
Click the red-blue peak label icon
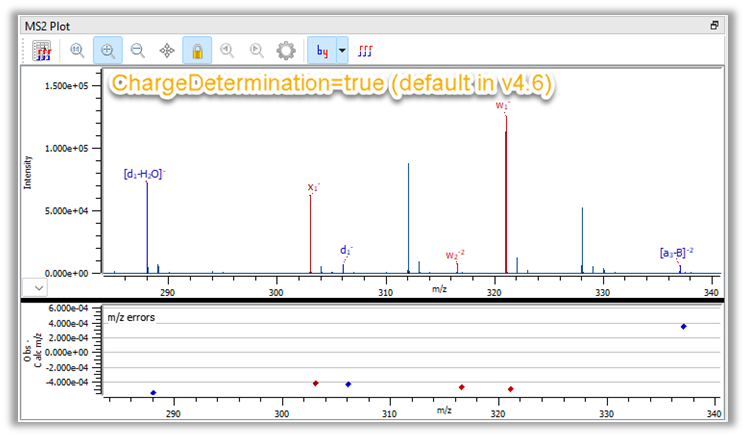[x=365, y=50]
